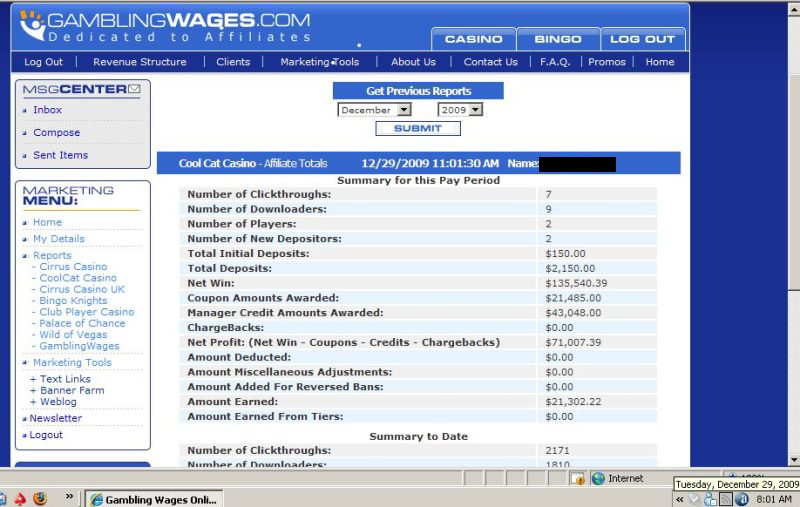This screenshot has height=507, width=800.
Task: Click Home in the Marketing Menu
Action: 47,222
